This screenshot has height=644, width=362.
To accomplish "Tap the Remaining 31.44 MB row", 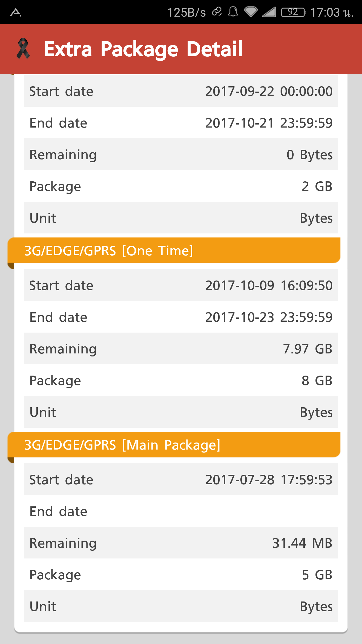I will tap(181, 543).
